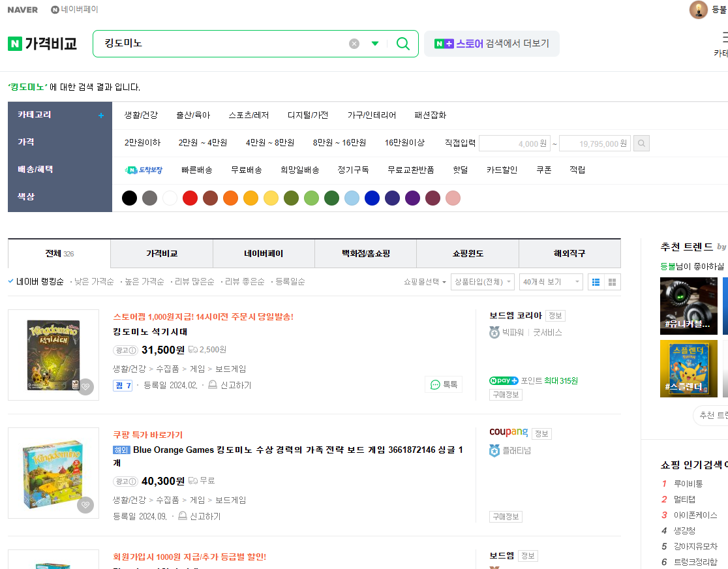Switch to the 전체 326 tab
The width and height of the screenshot is (728, 569).
(x=59, y=254)
